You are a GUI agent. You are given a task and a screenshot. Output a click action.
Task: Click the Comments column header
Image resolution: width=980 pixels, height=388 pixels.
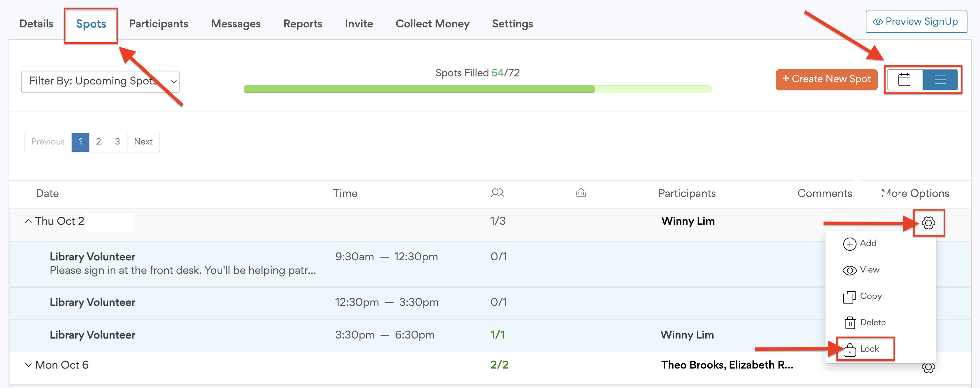tap(824, 193)
